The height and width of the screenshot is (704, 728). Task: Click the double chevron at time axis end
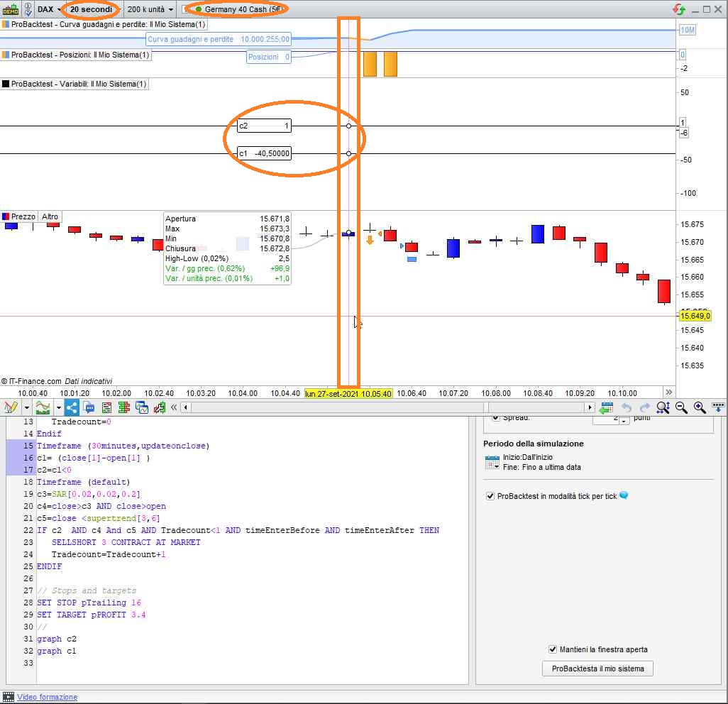coord(668,392)
